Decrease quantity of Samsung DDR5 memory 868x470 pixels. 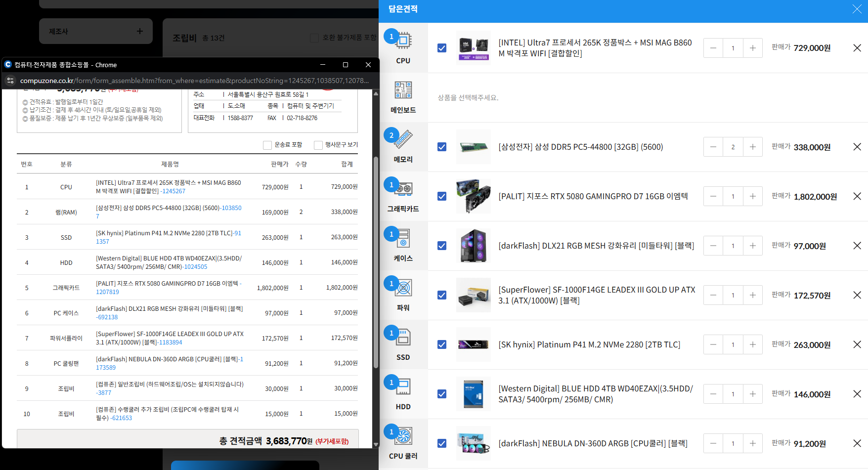pos(713,147)
